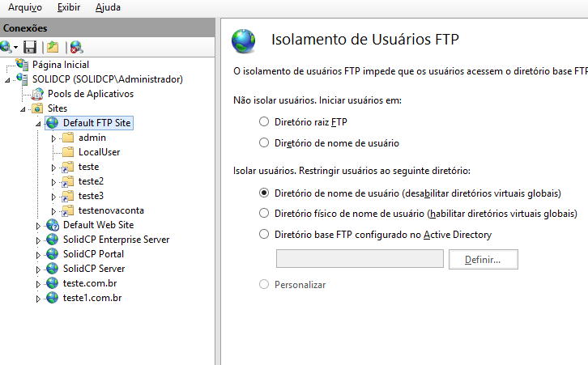This screenshot has width=588, height=365.
Task: Expand the admin folder node
Action: point(53,138)
